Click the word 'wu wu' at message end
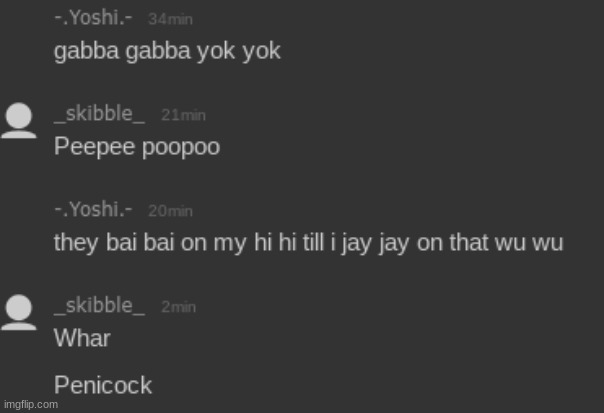Screen dimensions: 604x413 (529, 243)
